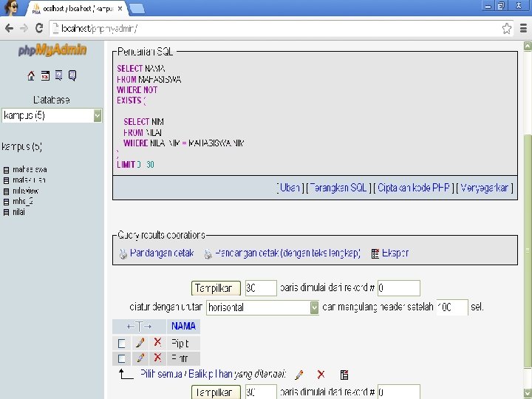
Task: Click the delete-selected red X below table
Action: pyautogui.click(x=321, y=375)
